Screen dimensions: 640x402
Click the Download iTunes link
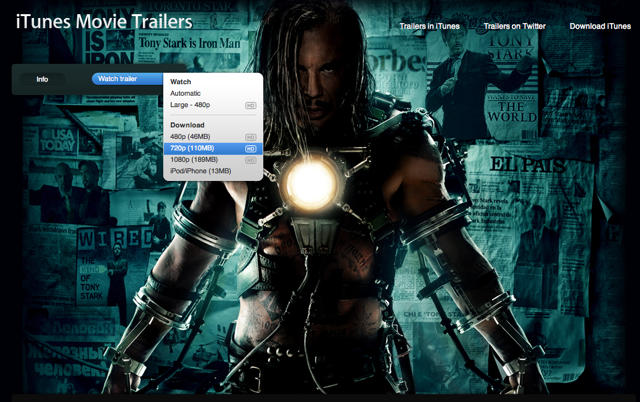(x=600, y=26)
